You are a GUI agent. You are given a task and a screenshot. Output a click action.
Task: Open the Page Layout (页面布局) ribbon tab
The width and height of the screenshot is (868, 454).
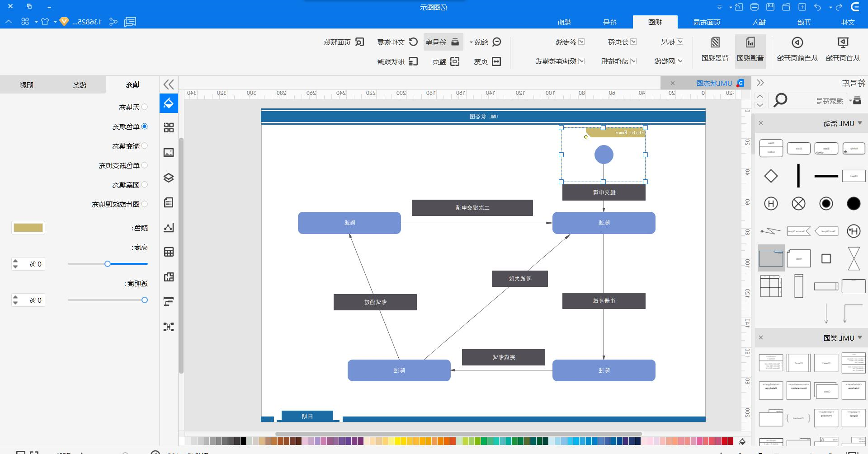pos(707,22)
